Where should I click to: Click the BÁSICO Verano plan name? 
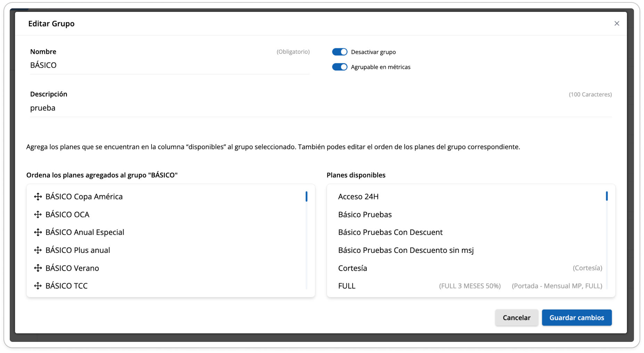[x=72, y=268]
